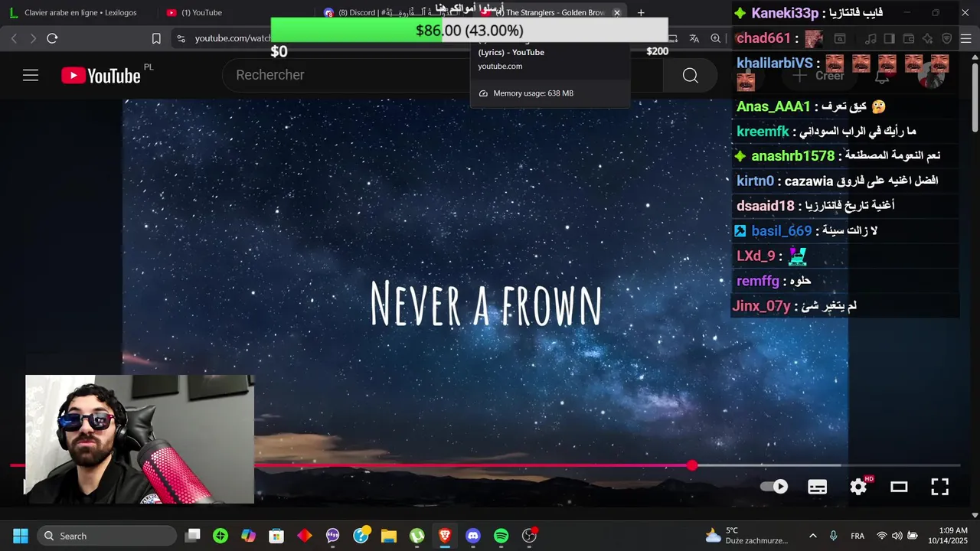Image resolution: width=980 pixels, height=551 pixels.
Task: Click the microphone tray icon
Action: [833, 536]
